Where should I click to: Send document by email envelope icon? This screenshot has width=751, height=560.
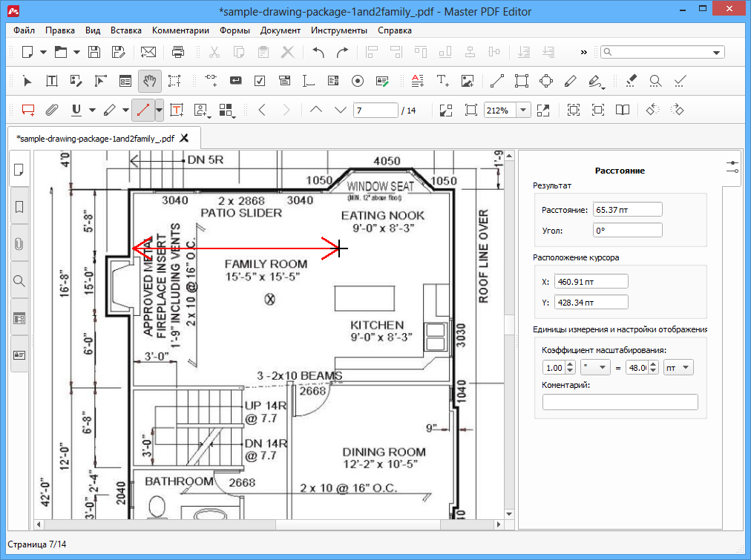pos(148,52)
